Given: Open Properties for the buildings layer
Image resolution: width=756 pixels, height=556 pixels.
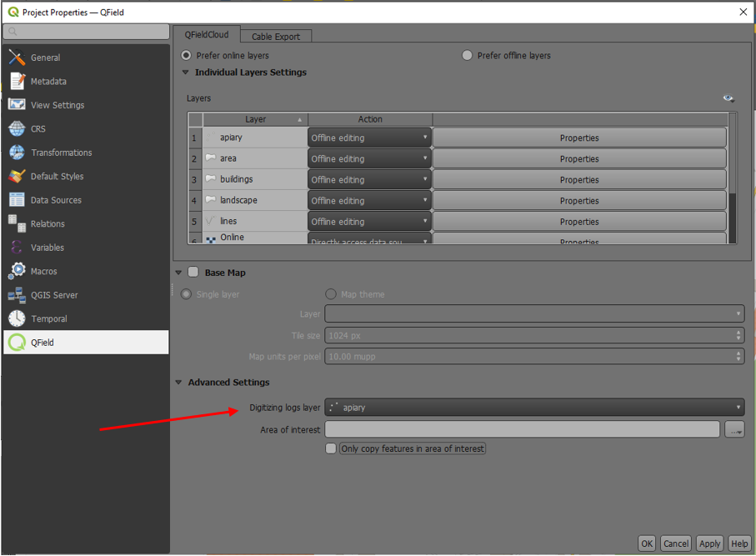Looking at the screenshot, I should coord(579,179).
